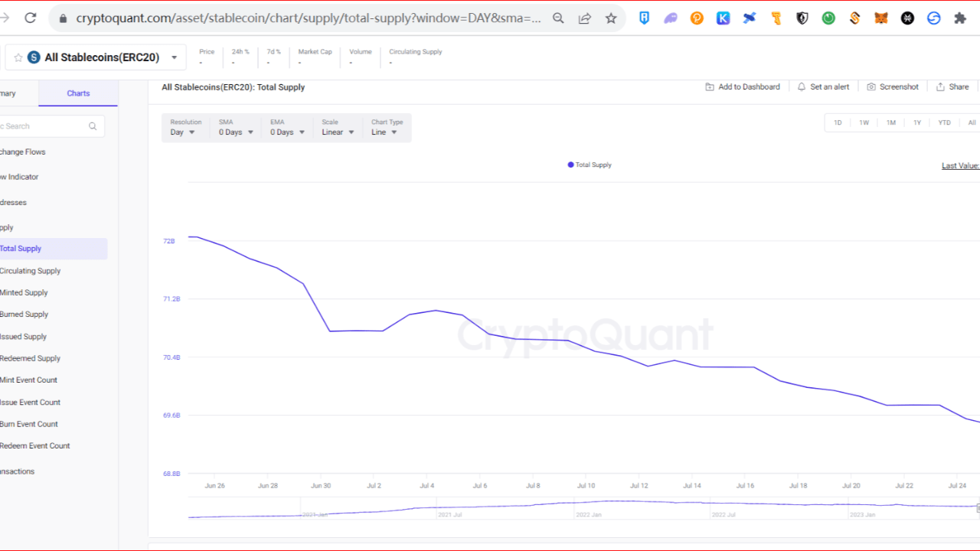Open the Extensions puzzle piece menu
980x551 pixels.
click(x=960, y=18)
